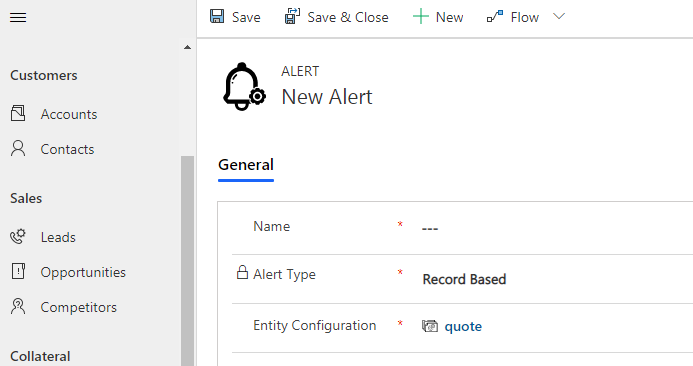Screen dimensions: 693x366
Task: Expand the Flow dropdown chevron
Action: (559, 16)
